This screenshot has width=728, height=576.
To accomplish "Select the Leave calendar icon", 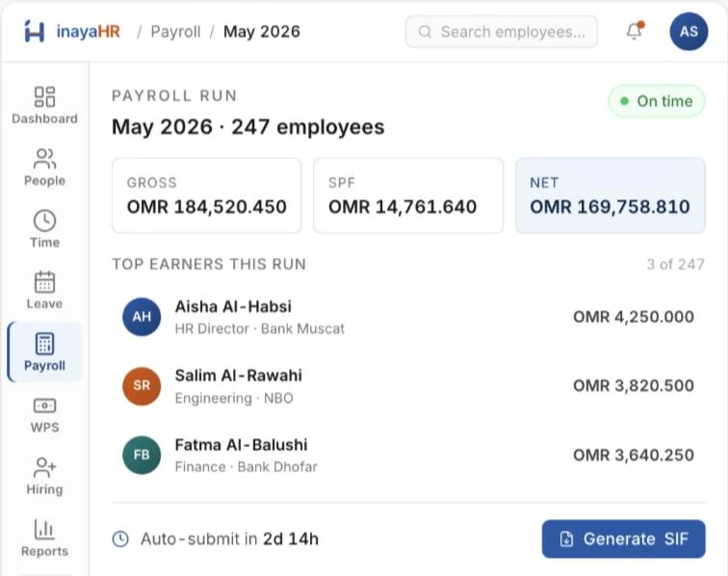I will (x=44, y=282).
